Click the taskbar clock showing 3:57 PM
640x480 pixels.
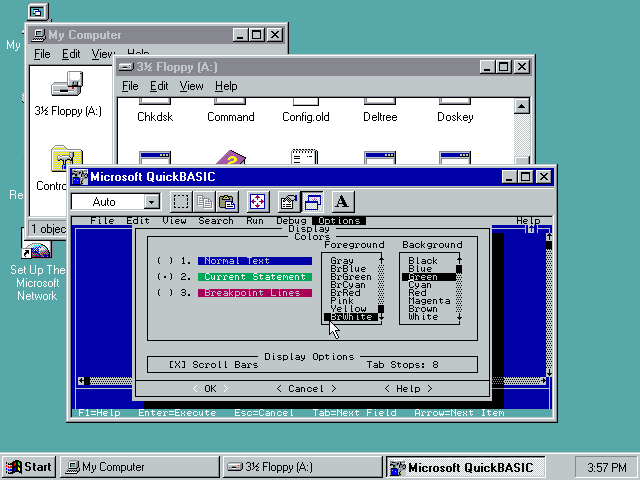pos(607,467)
